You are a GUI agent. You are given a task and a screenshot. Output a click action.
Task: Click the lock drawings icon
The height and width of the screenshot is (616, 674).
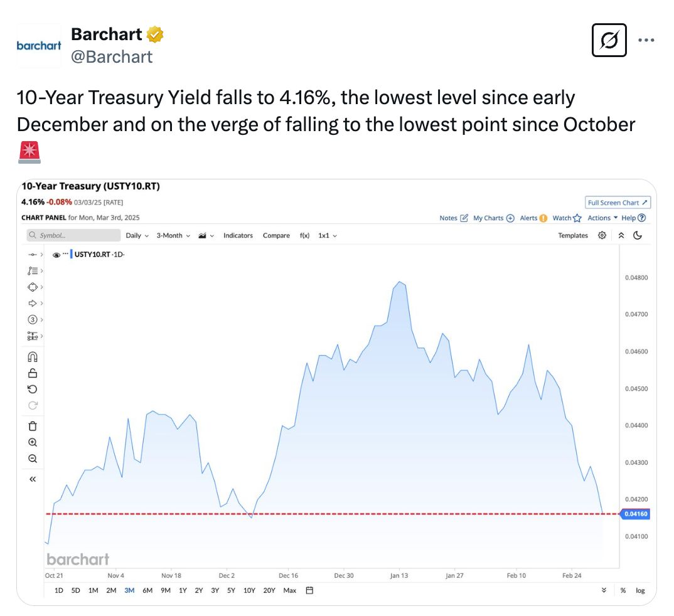33,373
